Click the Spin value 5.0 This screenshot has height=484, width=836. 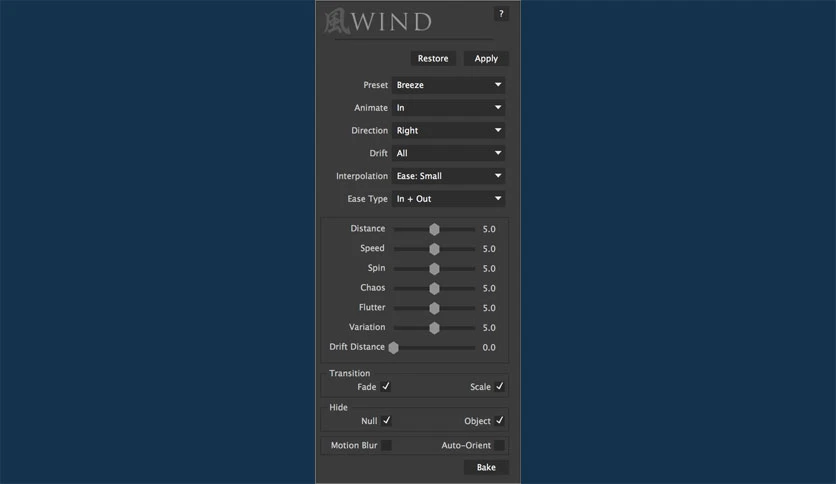pyautogui.click(x=489, y=269)
